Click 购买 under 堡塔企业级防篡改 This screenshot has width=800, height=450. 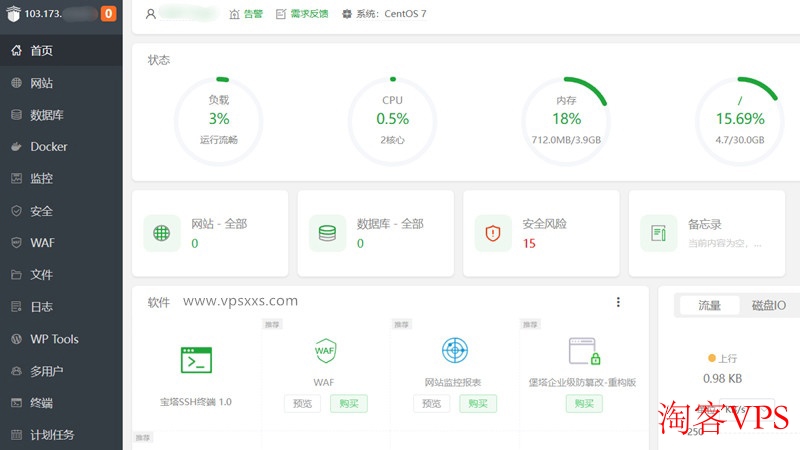click(x=584, y=404)
